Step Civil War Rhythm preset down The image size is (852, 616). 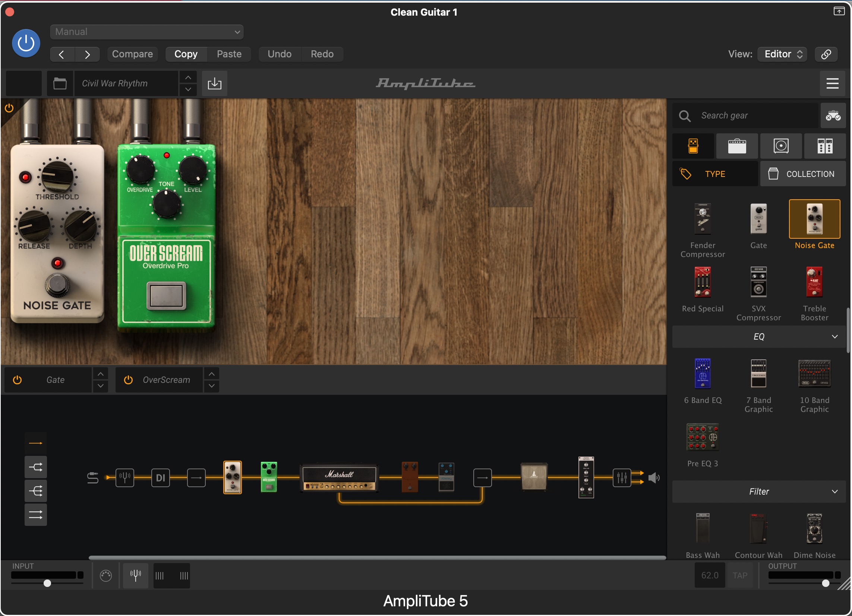click(x=188, y=89)
